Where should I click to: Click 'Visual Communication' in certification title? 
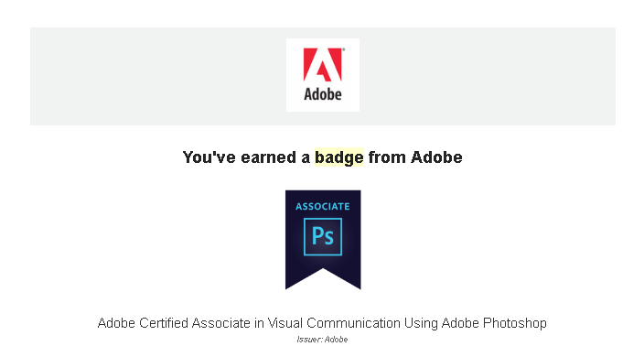(x=334, y=323)
